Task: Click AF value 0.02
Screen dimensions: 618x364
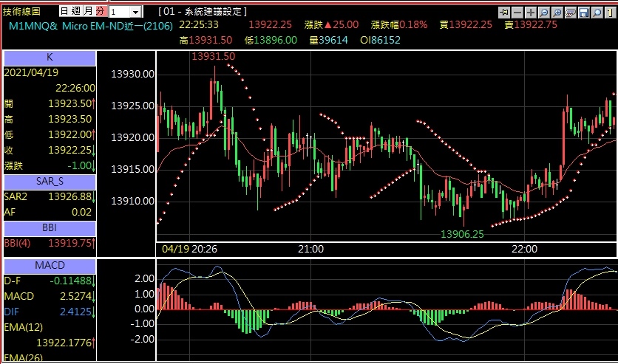Action: click(81, 212)
